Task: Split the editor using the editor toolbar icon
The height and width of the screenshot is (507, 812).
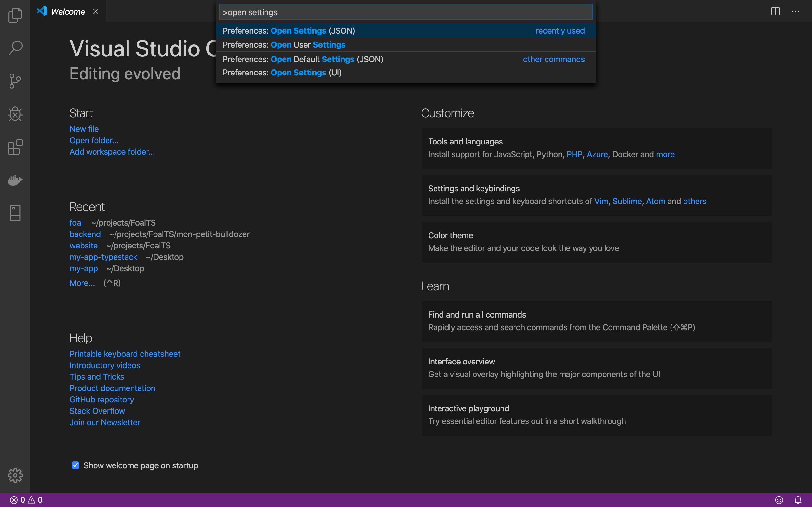Action: point(776,11)
